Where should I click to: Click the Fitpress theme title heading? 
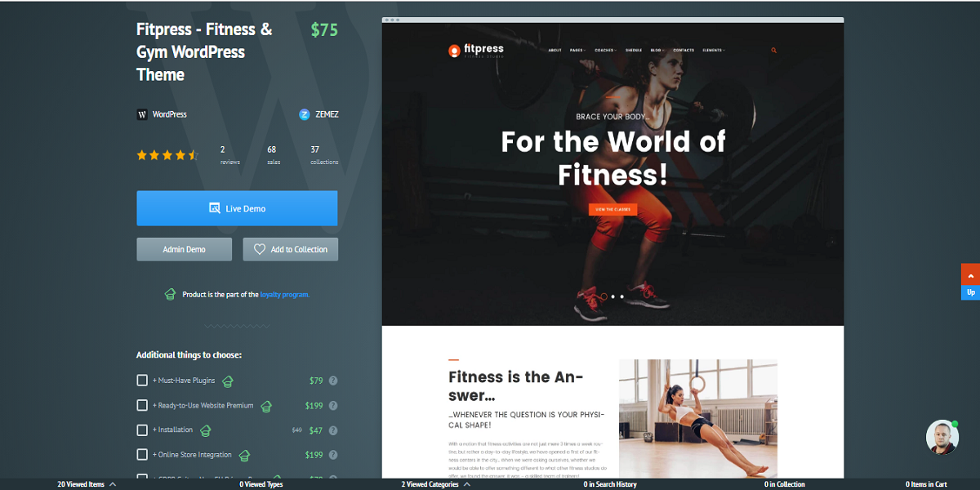(204, 52)
